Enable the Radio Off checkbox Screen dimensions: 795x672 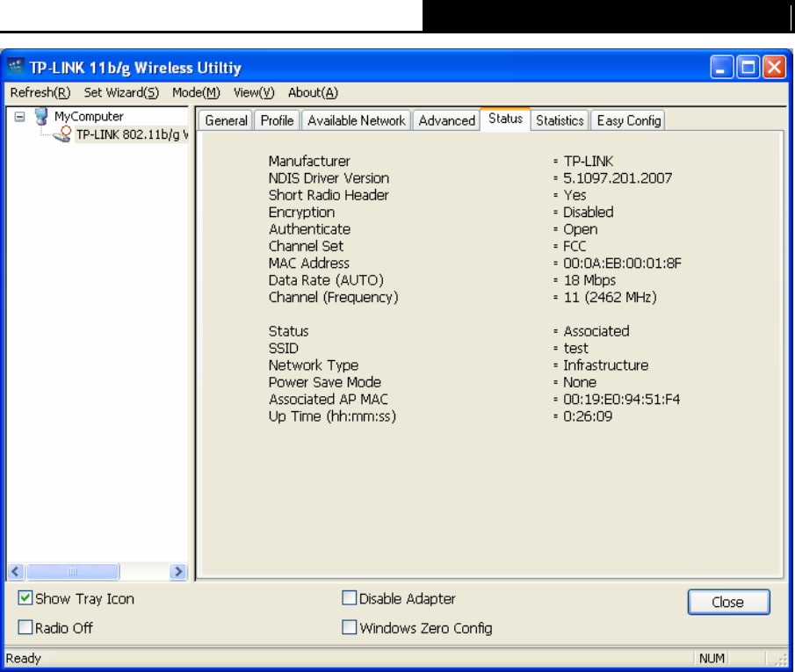[x=25, y=627]
